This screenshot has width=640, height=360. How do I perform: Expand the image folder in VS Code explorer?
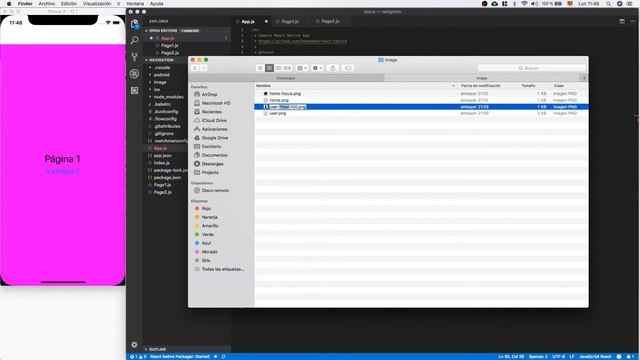pos(160,82)
